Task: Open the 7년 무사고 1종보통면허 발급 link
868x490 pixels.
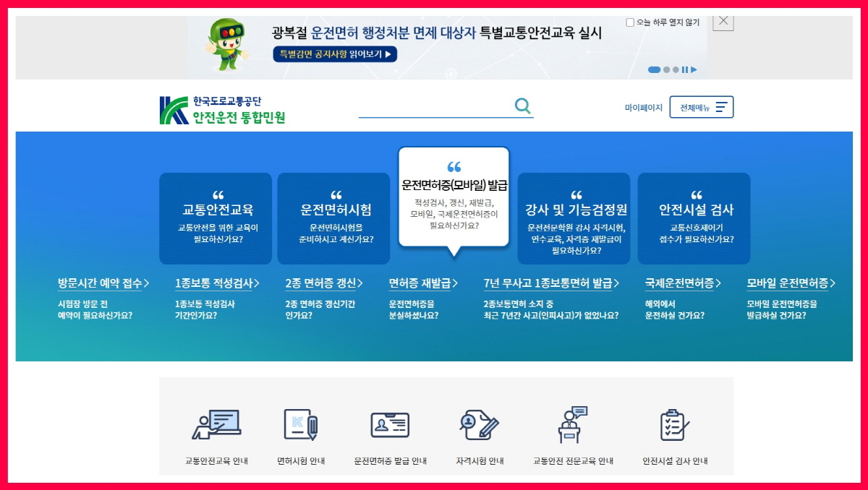Action: [x=552, y=283]
